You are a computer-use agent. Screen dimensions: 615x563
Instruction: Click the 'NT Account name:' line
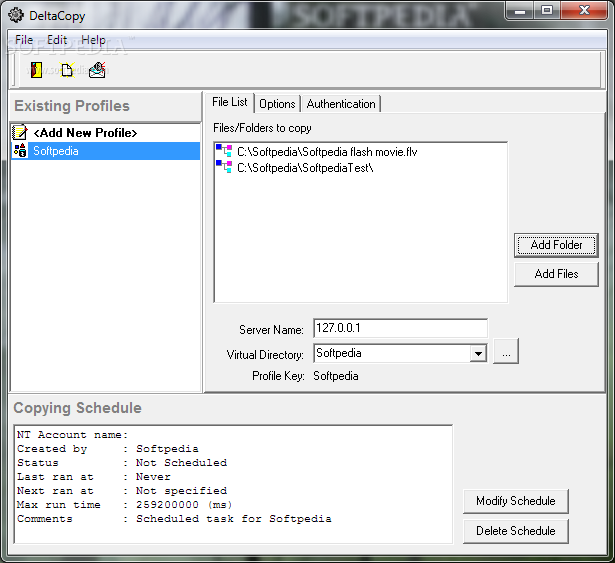click(x=73, y=435)
